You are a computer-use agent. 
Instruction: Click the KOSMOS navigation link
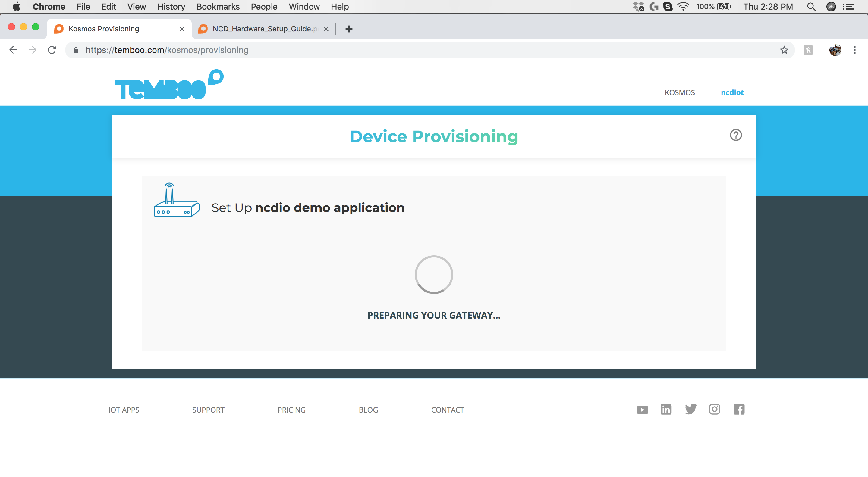tap(680, 92)
